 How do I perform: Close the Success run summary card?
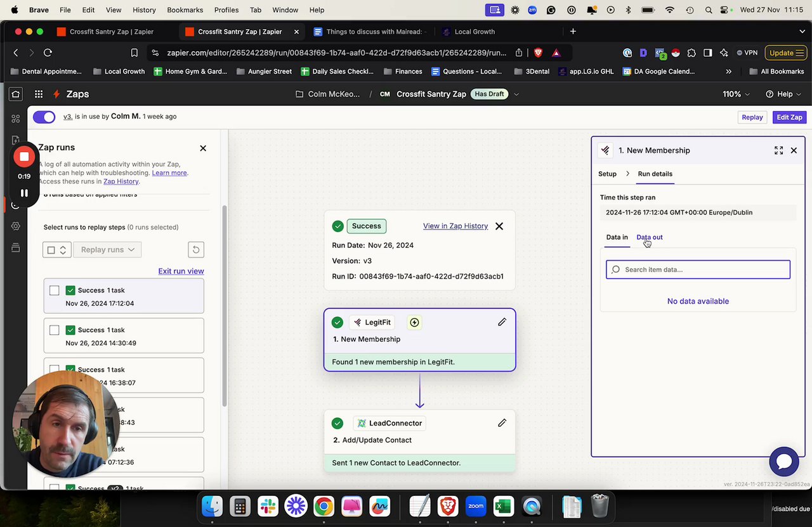pos(499,226)
